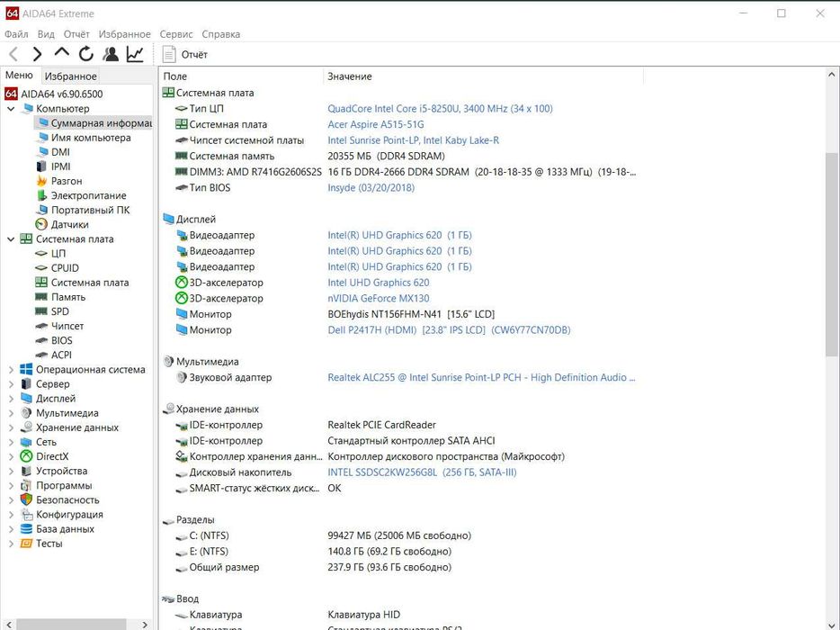Select the Разгон flame icon item

(x=41, y=181)
